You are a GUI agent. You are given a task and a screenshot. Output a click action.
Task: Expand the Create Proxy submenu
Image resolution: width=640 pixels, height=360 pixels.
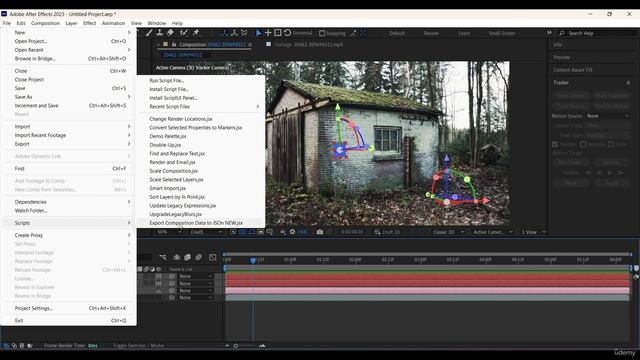point(69,235)
